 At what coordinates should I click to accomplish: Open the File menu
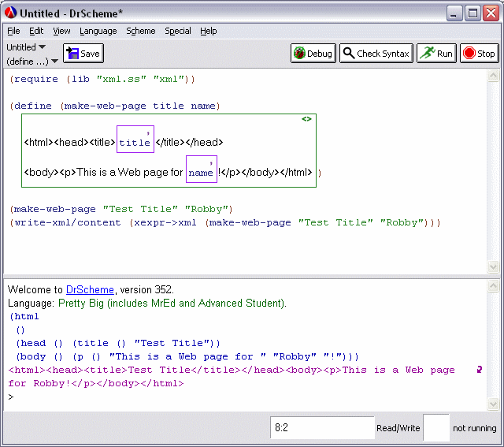(13, 31)
